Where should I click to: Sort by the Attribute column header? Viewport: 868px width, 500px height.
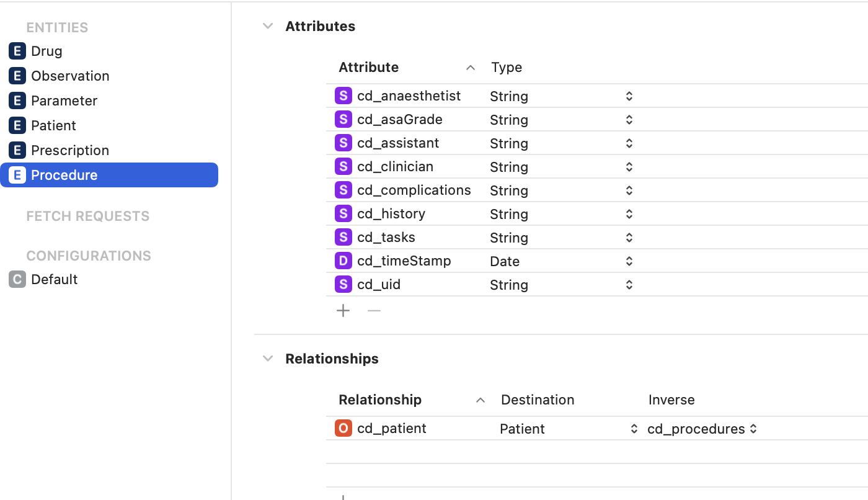pyautogui.click(x=369, y=67)
